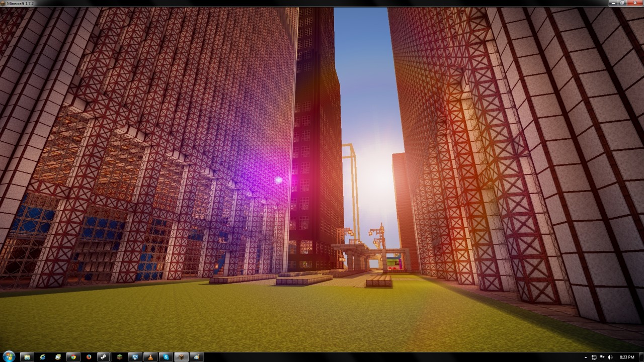The image size is (644, 362).
Task: Launch Minecraft via the grass block taskbar icon
Action: click(121, 357)
